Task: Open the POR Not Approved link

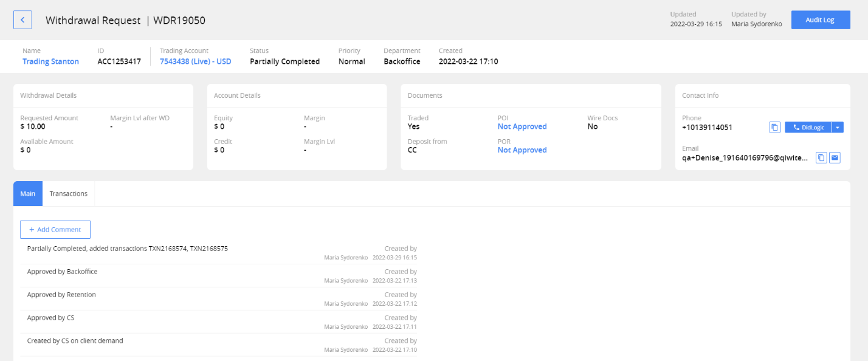Action: [x=522, y=150]
